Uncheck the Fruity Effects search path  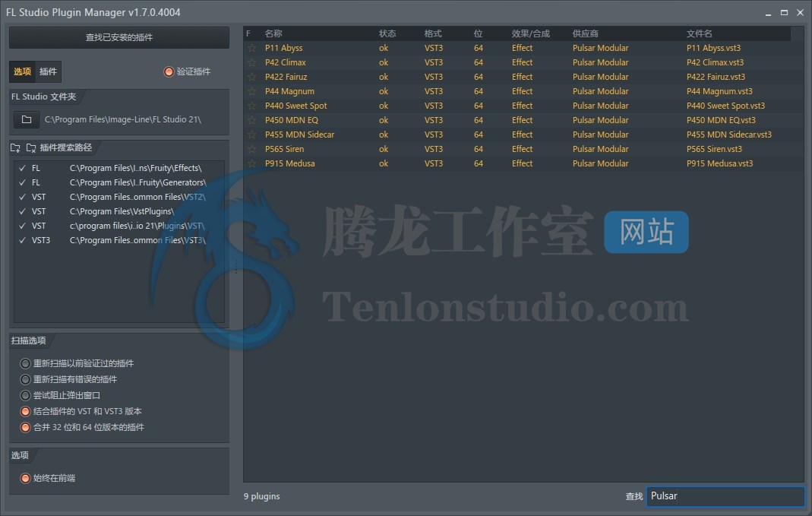click(x=22, y=168)
